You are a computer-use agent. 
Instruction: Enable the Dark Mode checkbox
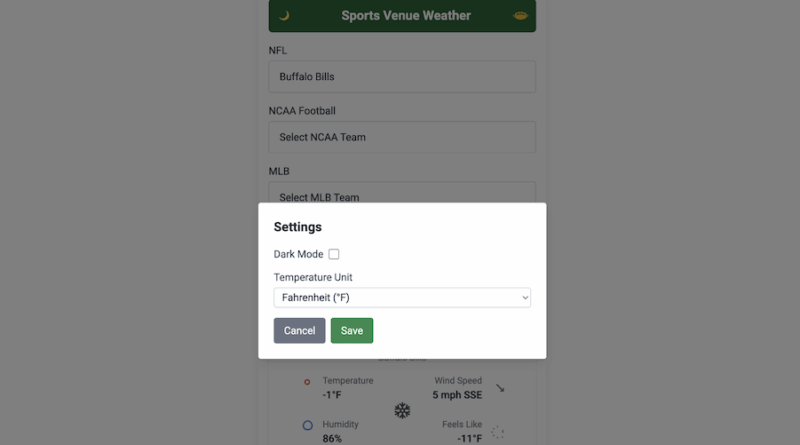point(334,254)
